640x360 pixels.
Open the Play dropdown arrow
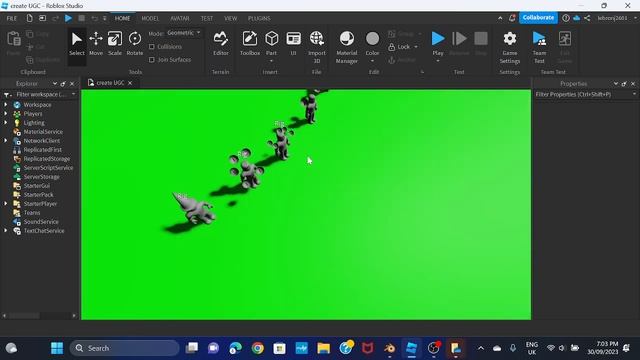438,61
